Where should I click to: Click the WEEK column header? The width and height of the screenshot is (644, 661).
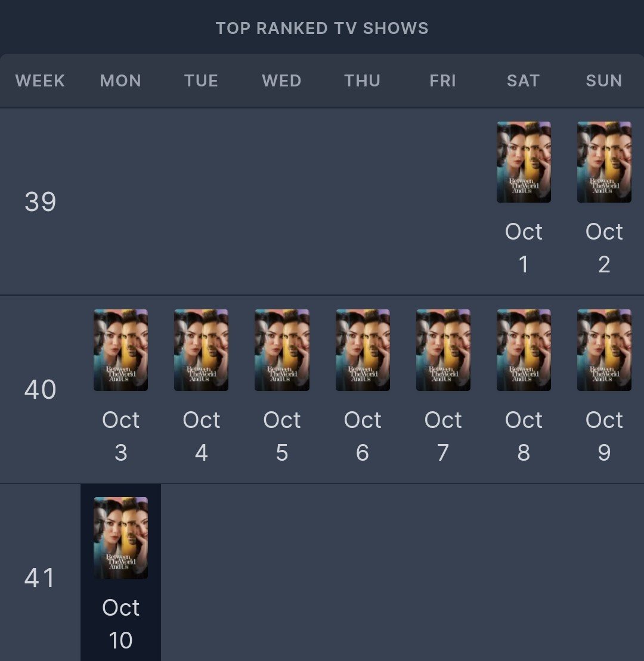[x=40, y=81]
